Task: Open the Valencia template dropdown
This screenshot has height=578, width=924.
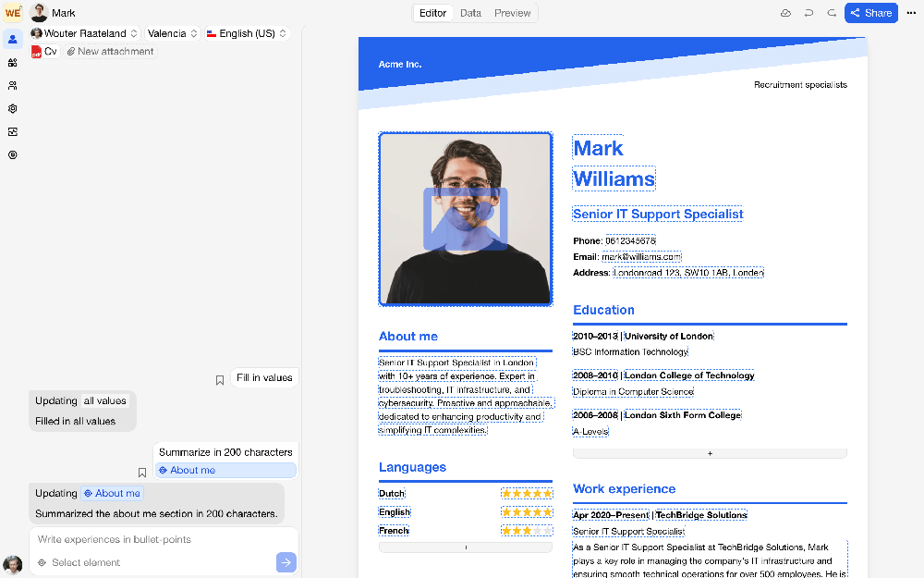Action: click(x=172, y=32)
